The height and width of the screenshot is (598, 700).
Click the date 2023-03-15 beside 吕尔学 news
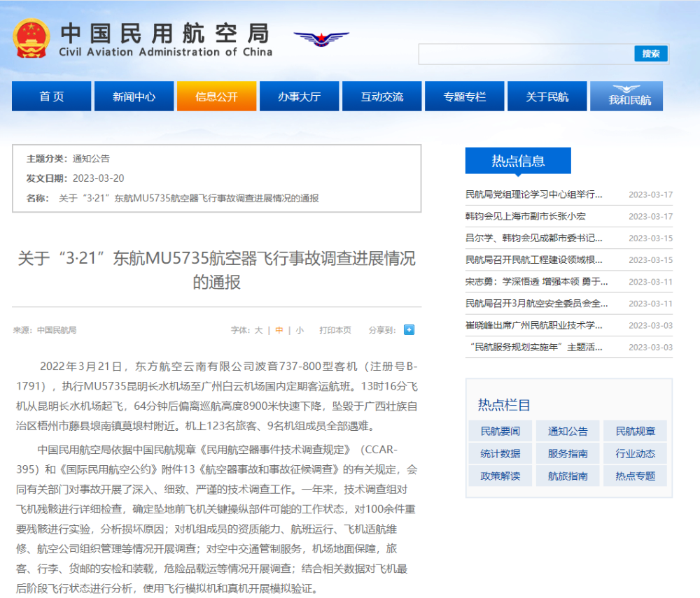pyautogui.click(x=650, y=238)
